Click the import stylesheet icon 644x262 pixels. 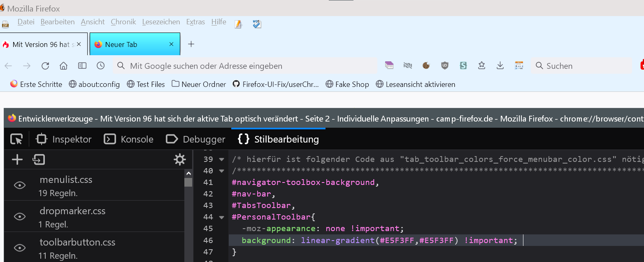[39, 160]
